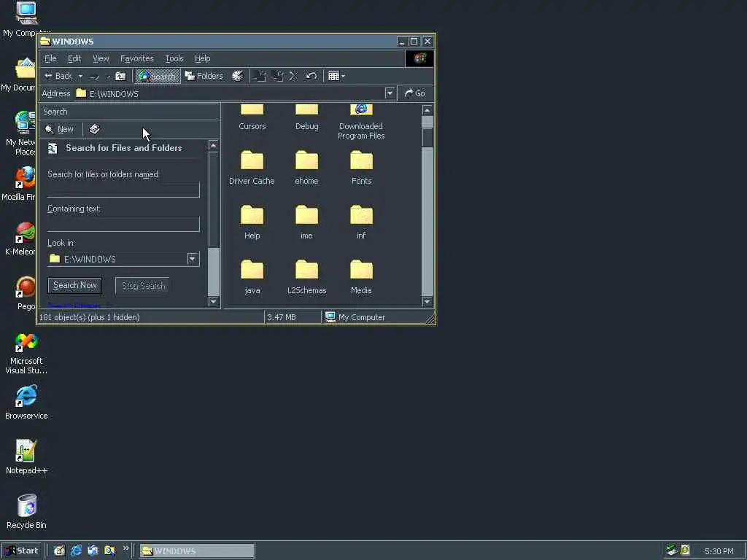747x560 pixels.
Task: Click the Containing text input field
Action: (x=123, y=223)
